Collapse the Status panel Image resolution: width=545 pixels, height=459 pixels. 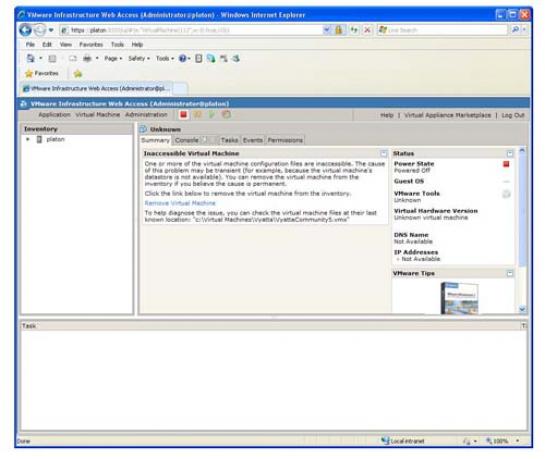pos(510,154)
